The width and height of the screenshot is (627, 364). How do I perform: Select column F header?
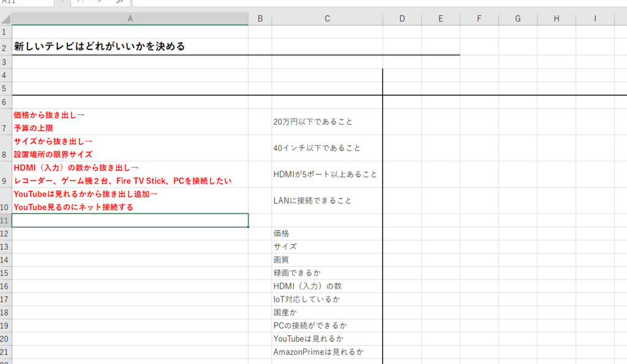pos(479,19)
